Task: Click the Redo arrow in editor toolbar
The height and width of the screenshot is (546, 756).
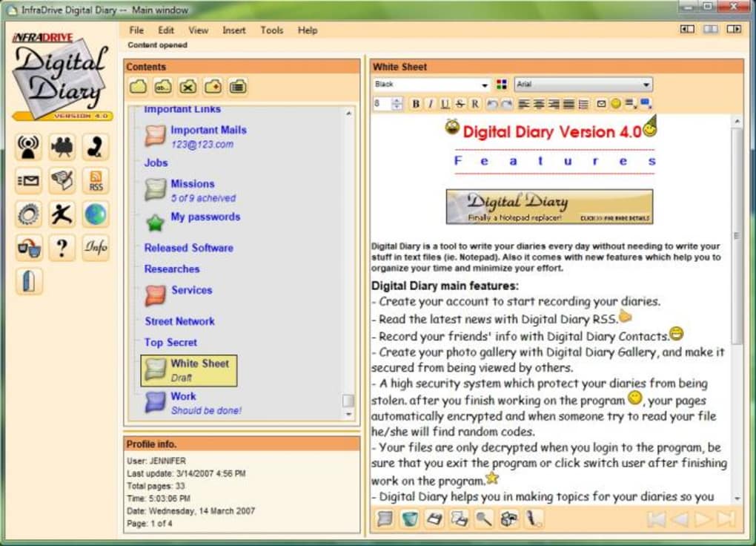Action: point(507,104)
